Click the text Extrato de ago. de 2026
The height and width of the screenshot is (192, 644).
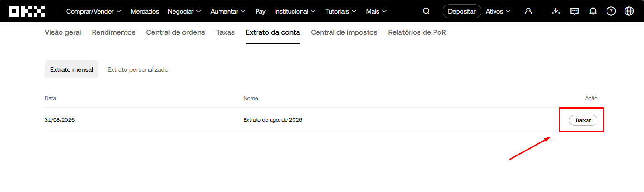pyautogui.click(x=273, y=120)
